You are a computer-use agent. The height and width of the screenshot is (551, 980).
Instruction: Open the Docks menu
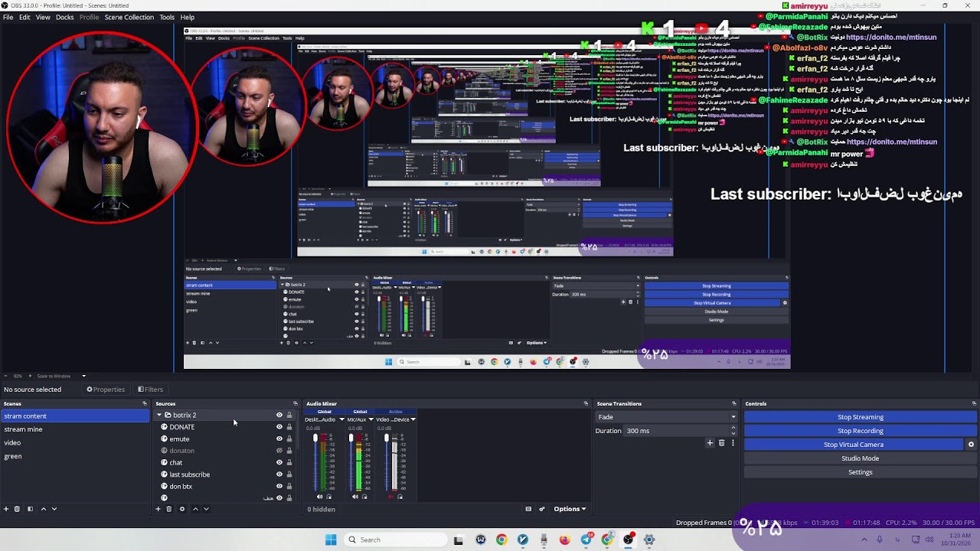(x=65, y=17)
